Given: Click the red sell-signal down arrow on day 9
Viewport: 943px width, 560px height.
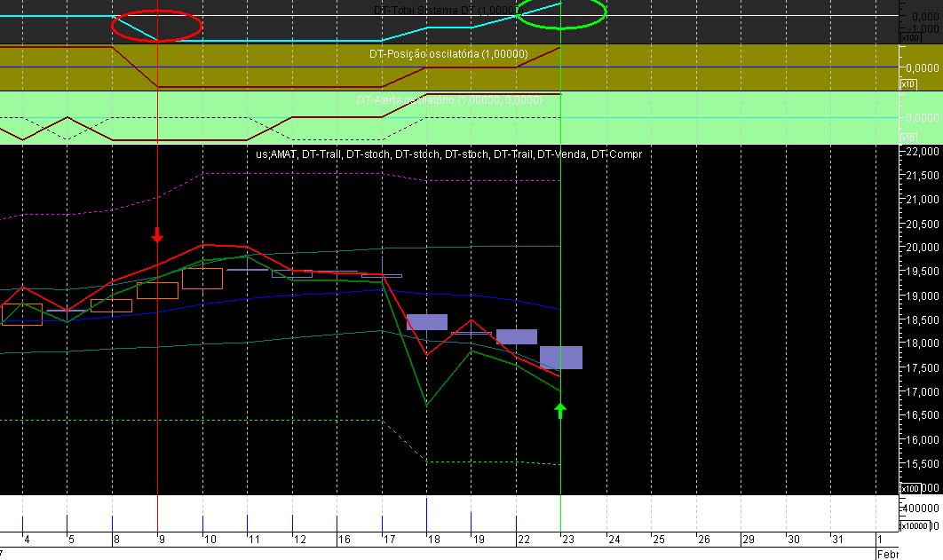Looking at the screenshot, I should [x=157, y=235].
